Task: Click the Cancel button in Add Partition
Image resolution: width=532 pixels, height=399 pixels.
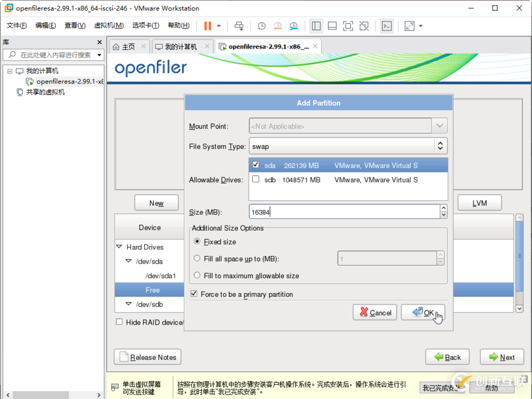Action: tap(375, 312)
